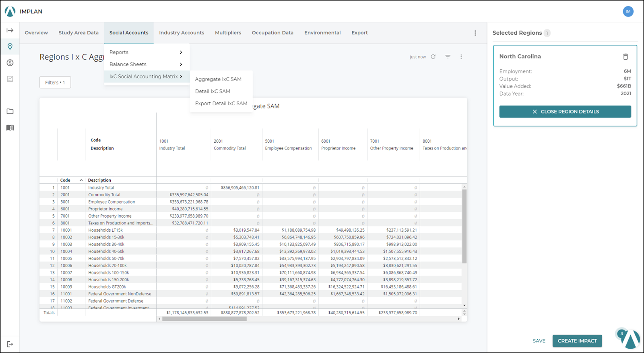Click the 1001 Industry Total column header
Image resolution: width=644 pixels, height=353 pixels.
pos(172,145)
